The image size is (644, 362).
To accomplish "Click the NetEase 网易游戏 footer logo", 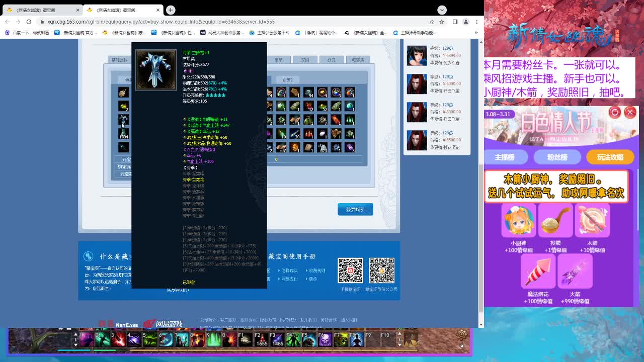I will [x=141, y=324].
